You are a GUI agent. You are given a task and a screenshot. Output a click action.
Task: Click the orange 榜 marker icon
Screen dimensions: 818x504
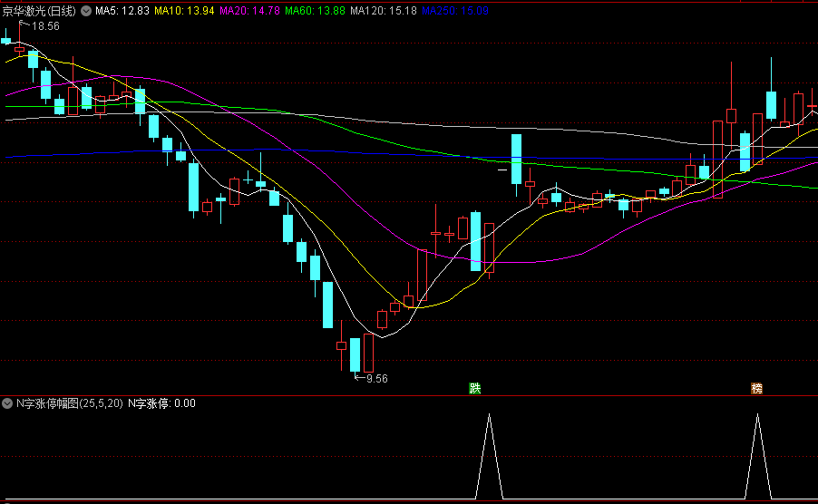click(x=756, y=388)
